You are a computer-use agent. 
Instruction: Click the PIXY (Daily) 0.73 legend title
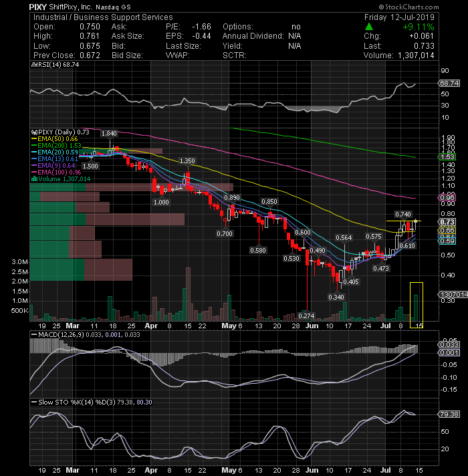(x=60, y=132)
